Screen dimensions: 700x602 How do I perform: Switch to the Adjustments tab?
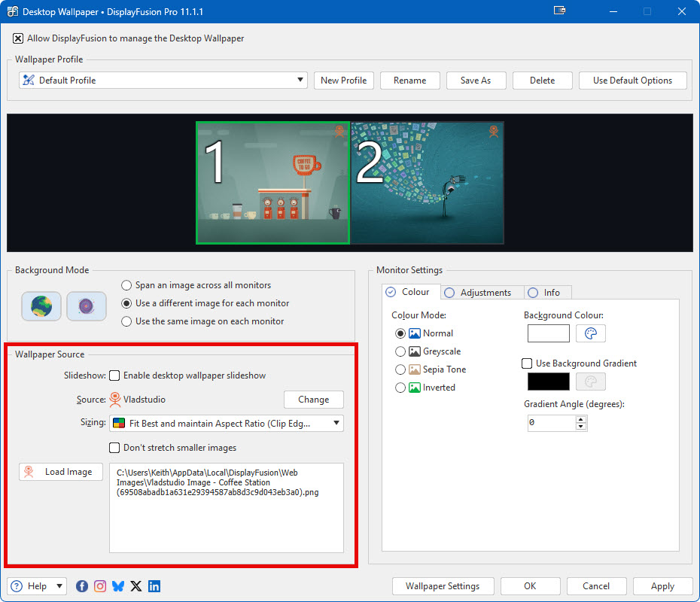pos(478,293)
